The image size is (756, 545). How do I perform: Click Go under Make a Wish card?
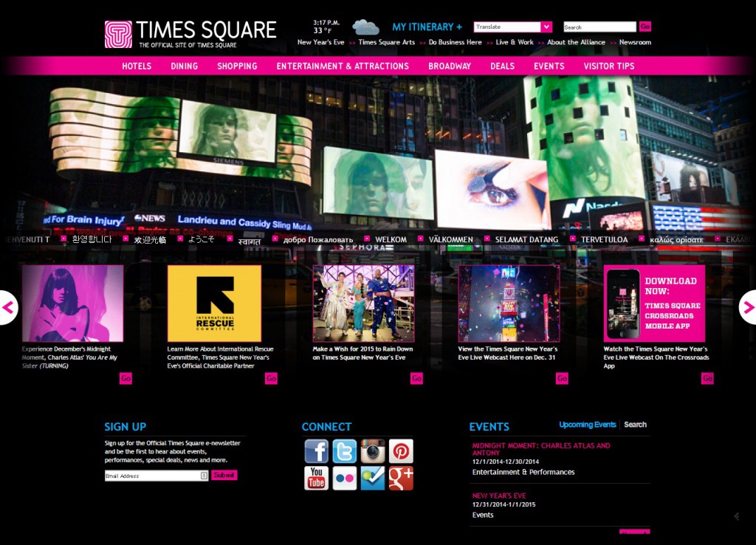(417, 378)
